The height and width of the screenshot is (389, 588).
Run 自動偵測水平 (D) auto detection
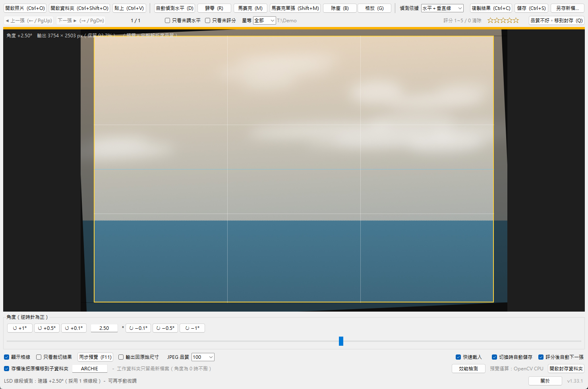(x=174, y=8)
